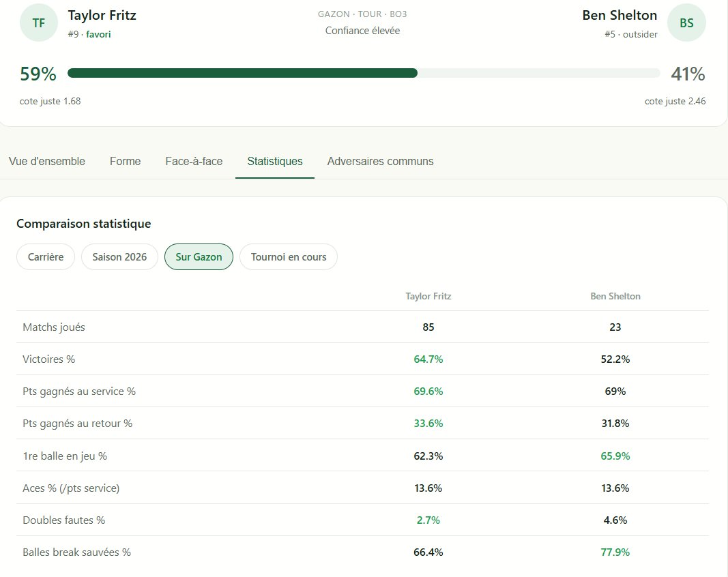Click the '#9 · favori' ranking text

click(x=89, y=34)
